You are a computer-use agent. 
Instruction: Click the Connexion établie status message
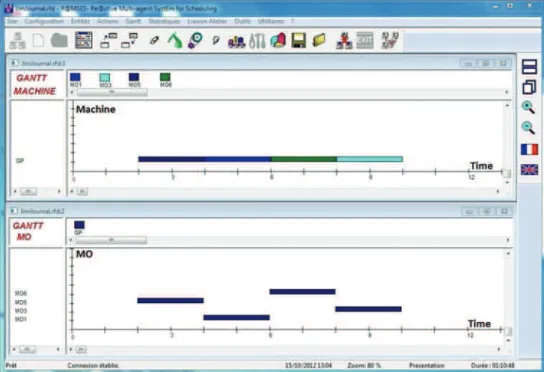pos(93,365)
